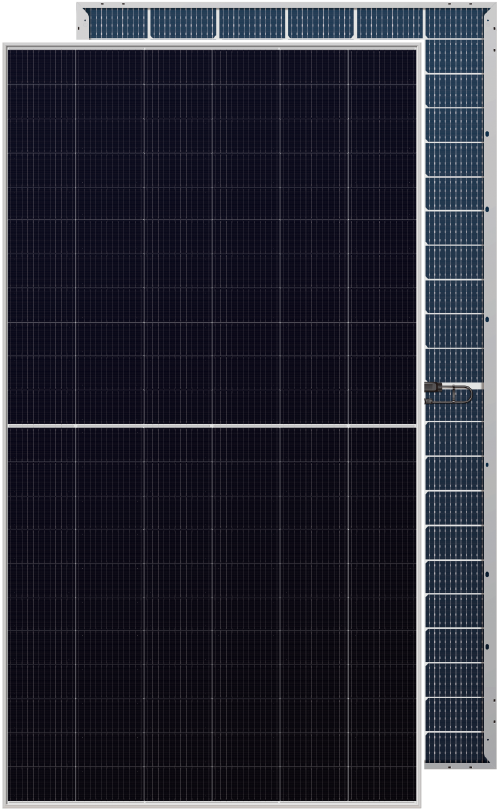500x812 pixels.
Task: Click the upper half of the front panel
Action: (x=212, y=237)
